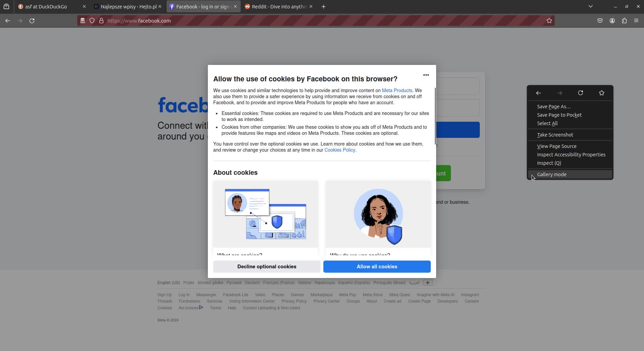The width and height of the screenshot is (644, 351).
Task: Choose Inspect (Q) in context menu
Action: (570, 163)
